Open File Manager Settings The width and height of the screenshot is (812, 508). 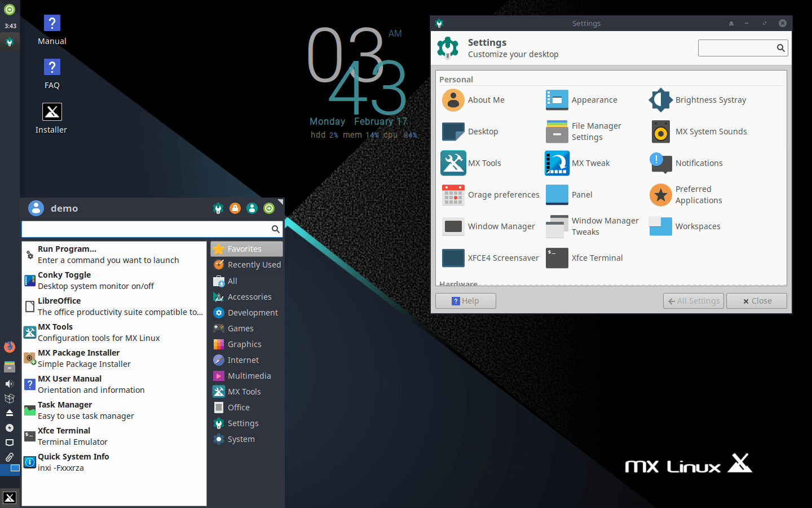(584, 132)
